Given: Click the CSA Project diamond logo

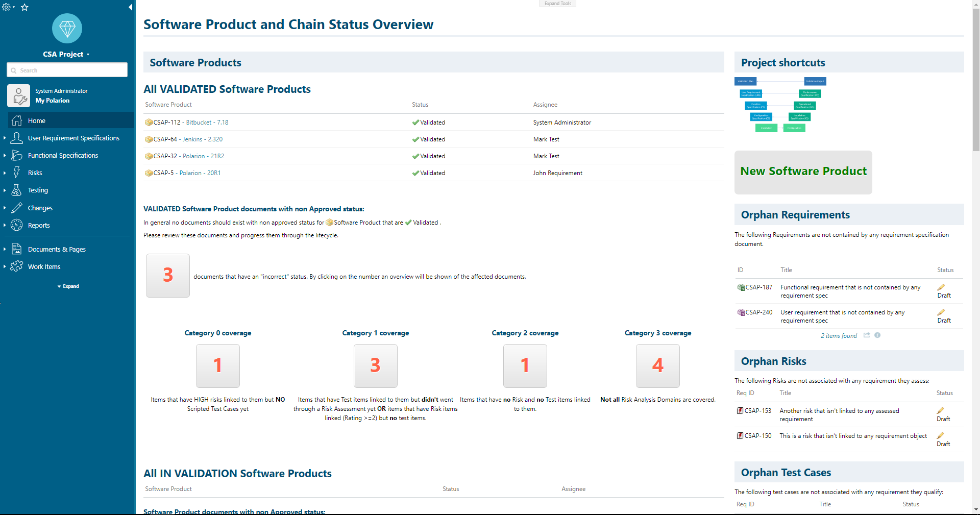Looking at the screenshot, I should [67, 29].
